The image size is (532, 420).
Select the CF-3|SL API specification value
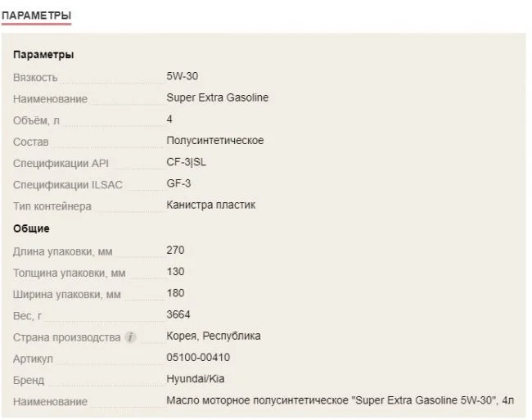tap(187, 162)
